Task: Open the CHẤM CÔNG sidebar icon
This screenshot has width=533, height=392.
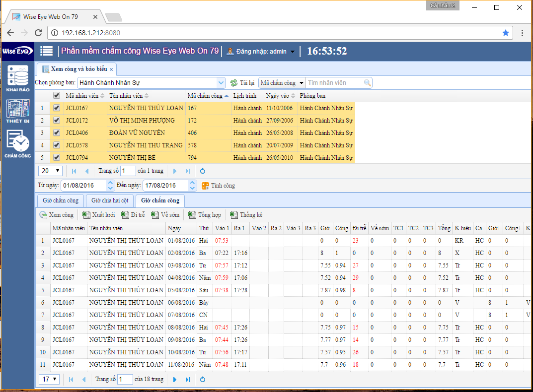Action: (18, 144)
